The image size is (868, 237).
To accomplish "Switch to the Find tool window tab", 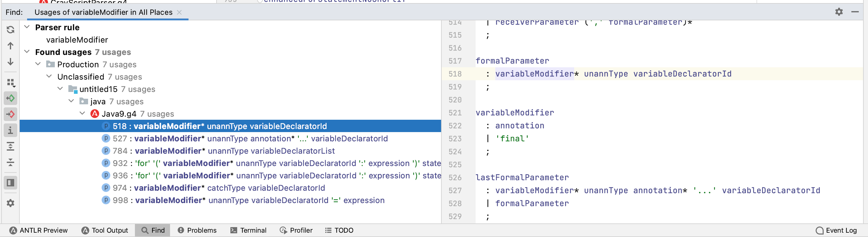I will click(x=153, y=230).
